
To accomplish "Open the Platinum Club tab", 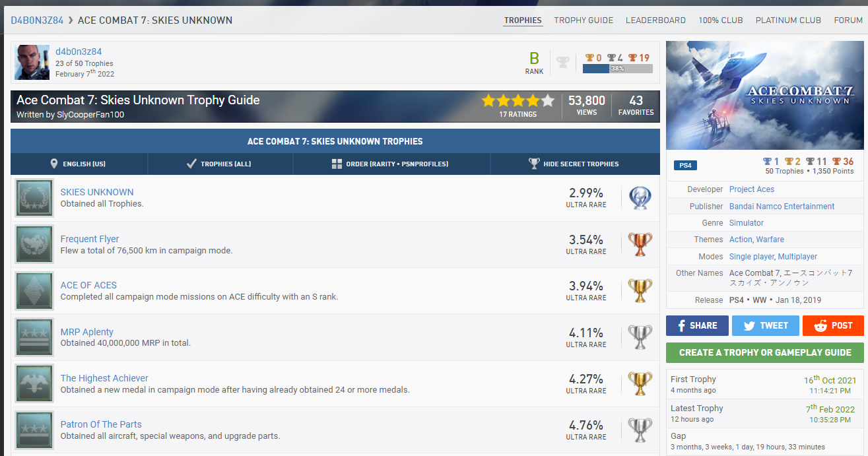I will tap(788, 20).
